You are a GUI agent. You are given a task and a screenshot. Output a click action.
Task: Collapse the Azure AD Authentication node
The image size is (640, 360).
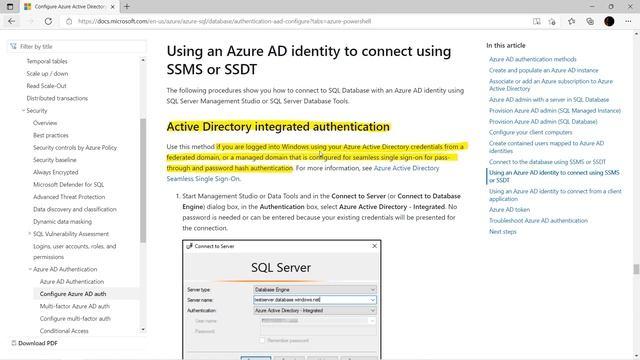(x=29, y=269)
